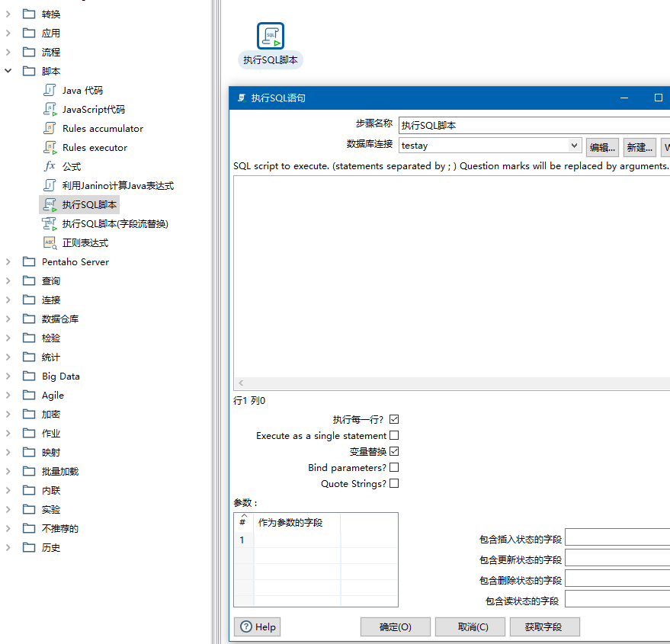Uncheck the 执行每一行? checkbox
Image resolution: width=670 pixels, height=644 pixels.
[394, 419]
